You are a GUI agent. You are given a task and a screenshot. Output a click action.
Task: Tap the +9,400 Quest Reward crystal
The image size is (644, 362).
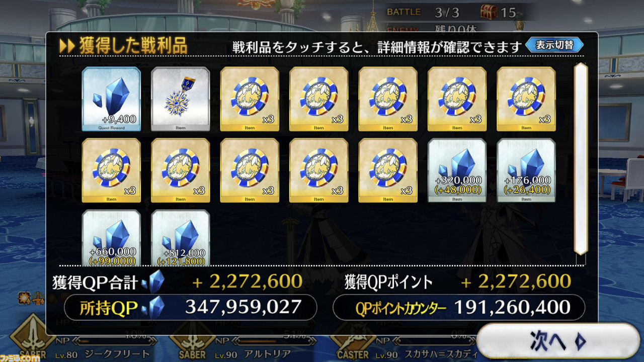click(111, 99)
